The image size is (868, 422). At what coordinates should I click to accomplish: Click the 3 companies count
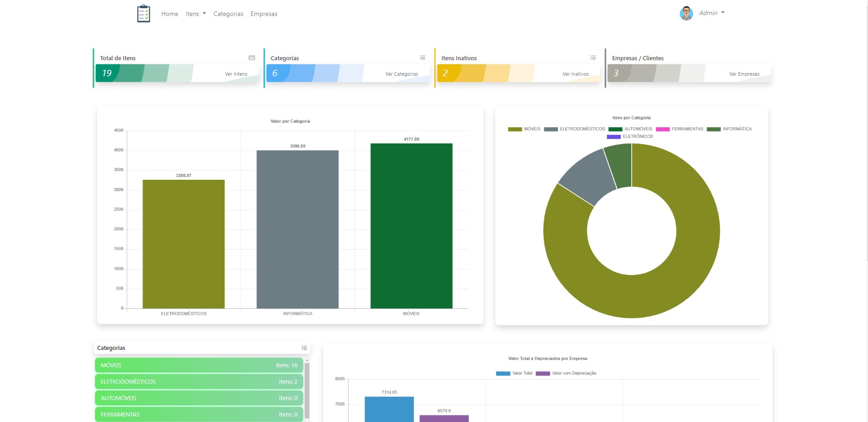coord(616,73)
